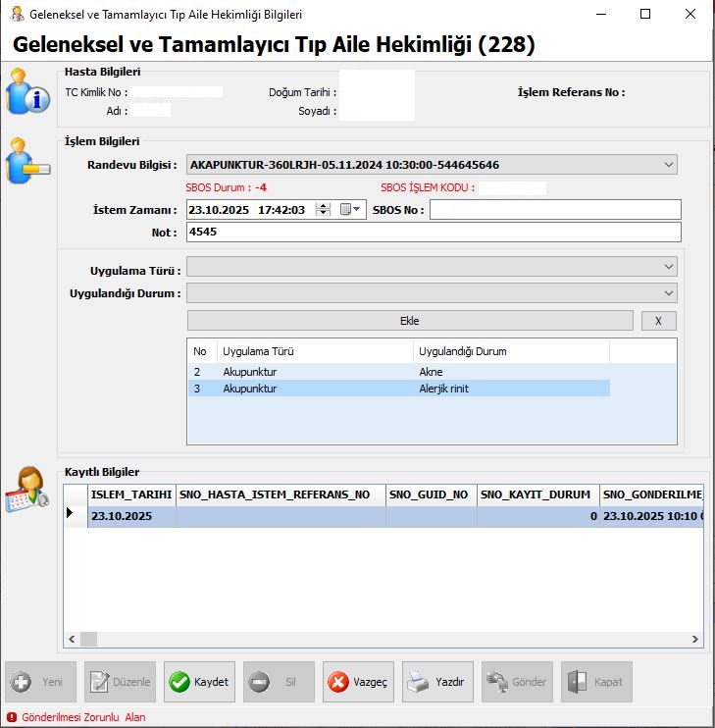
Task: Click the Ekle add button
Action: coord(410,321)
